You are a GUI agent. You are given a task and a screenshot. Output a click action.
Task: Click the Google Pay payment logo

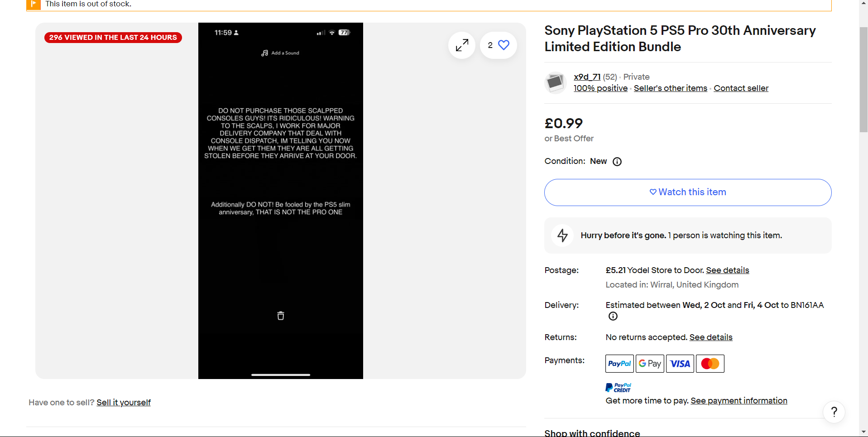pos(650,364)
